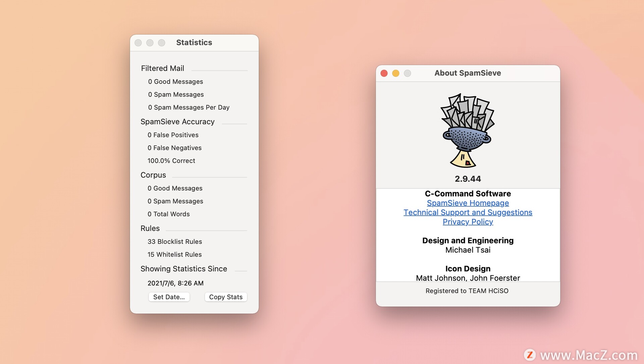Click 'Matt Johnson, John Foerster' credit
The height and width of the screenshot is (364, 644).
468,278
